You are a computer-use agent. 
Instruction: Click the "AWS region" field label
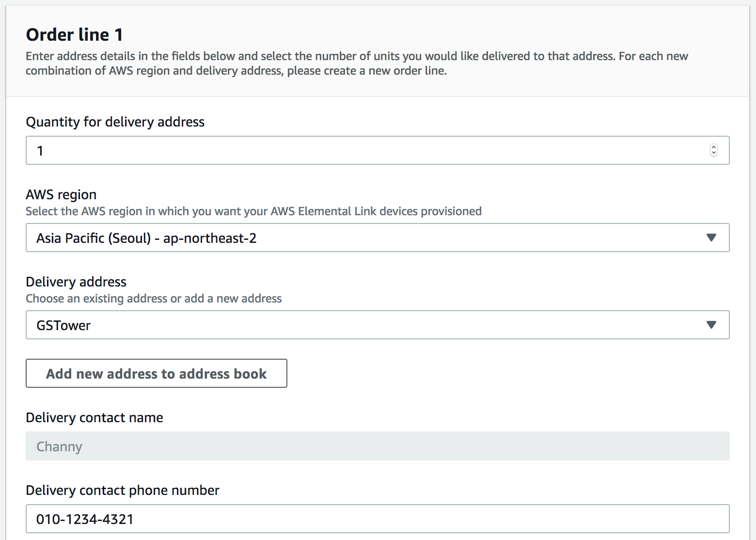(x=61, y=194)
